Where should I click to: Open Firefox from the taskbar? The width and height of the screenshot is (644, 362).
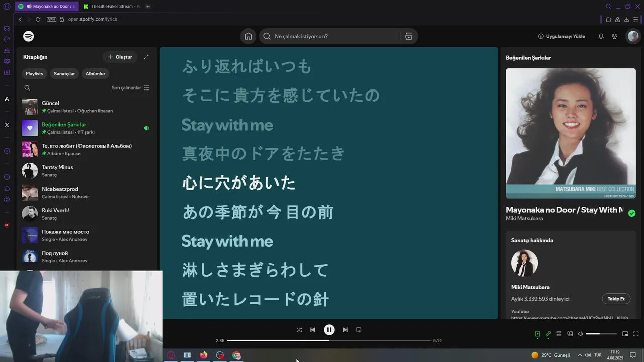pos(203,355)
